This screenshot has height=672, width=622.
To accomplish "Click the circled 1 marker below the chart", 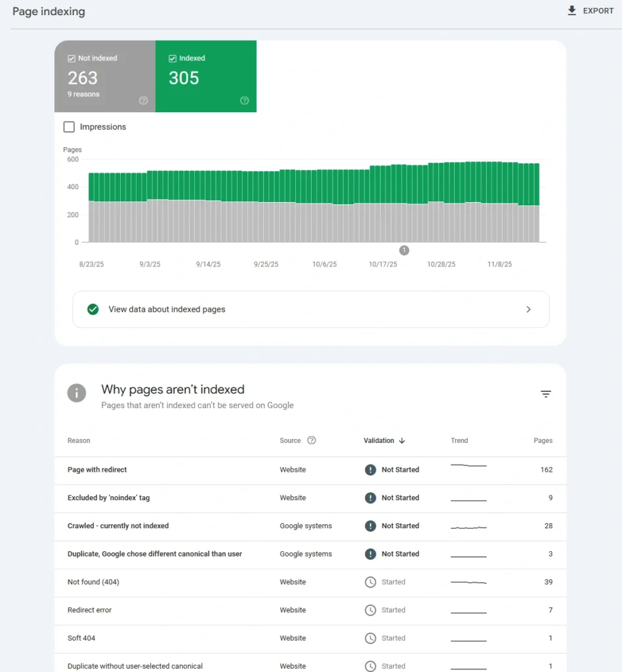I will click(404, 250).
